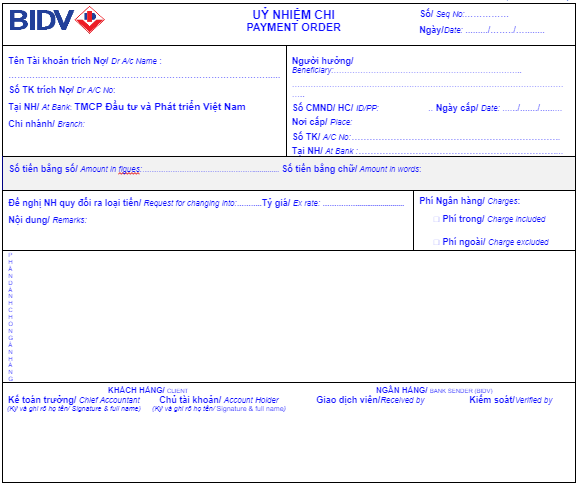This screenshot has height=486, width=580.
Task: Click the Ngày/Date field at top right
Action: coord(505,30)
